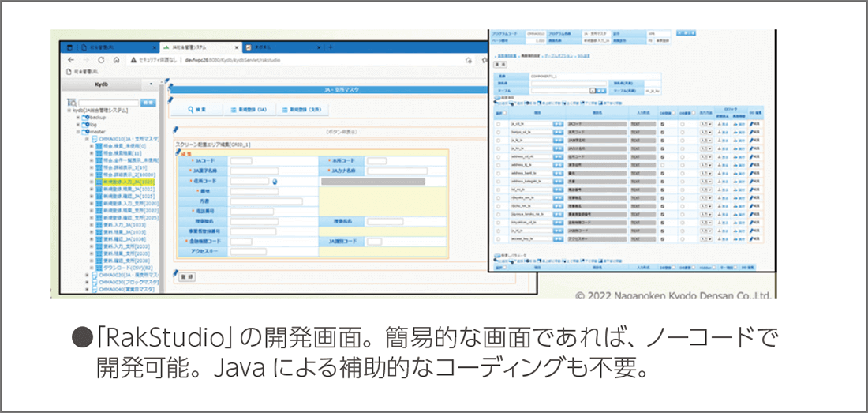The image size is (868, 413).
Task: Click the lookup globe icon next to 住所コード field
Action: click(274, 181)
